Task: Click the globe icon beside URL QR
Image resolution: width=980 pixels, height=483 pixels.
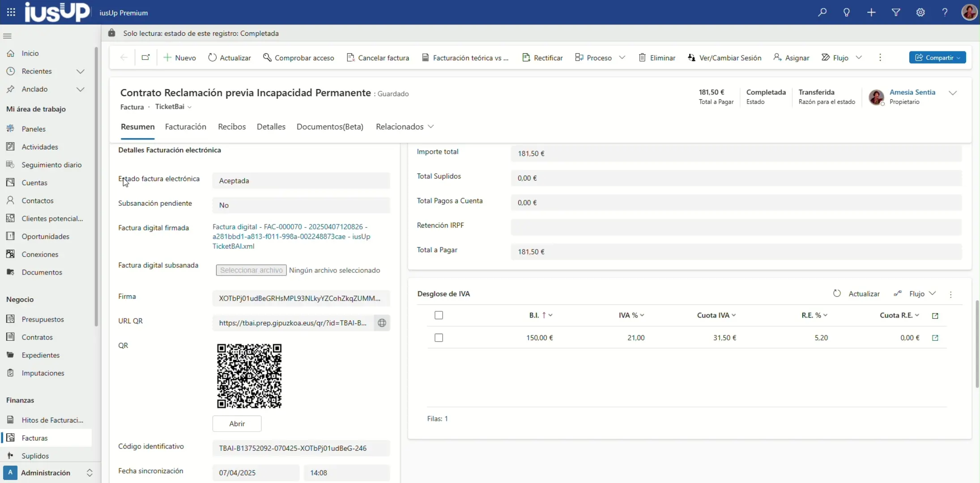Action: (382, 323)
